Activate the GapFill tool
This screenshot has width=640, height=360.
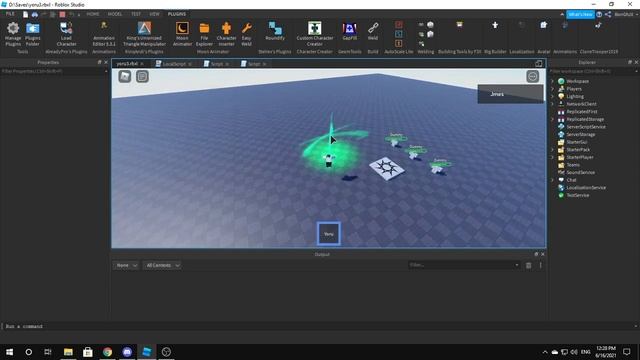click(349, 31)
